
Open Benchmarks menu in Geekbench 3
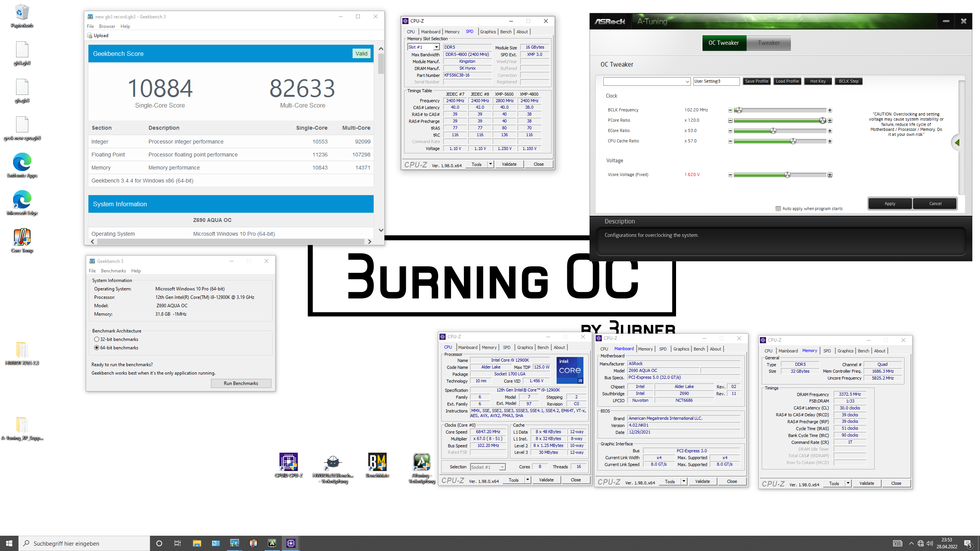coord(113,271)
